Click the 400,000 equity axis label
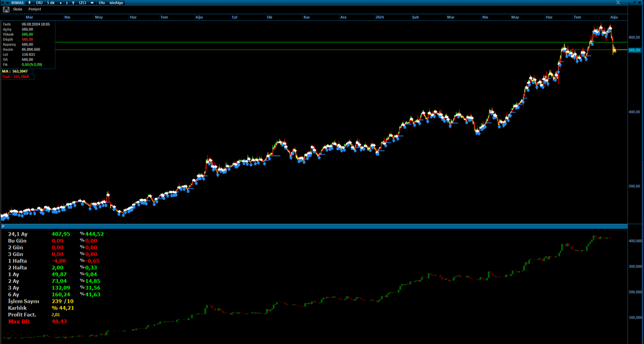 point(635,241)
